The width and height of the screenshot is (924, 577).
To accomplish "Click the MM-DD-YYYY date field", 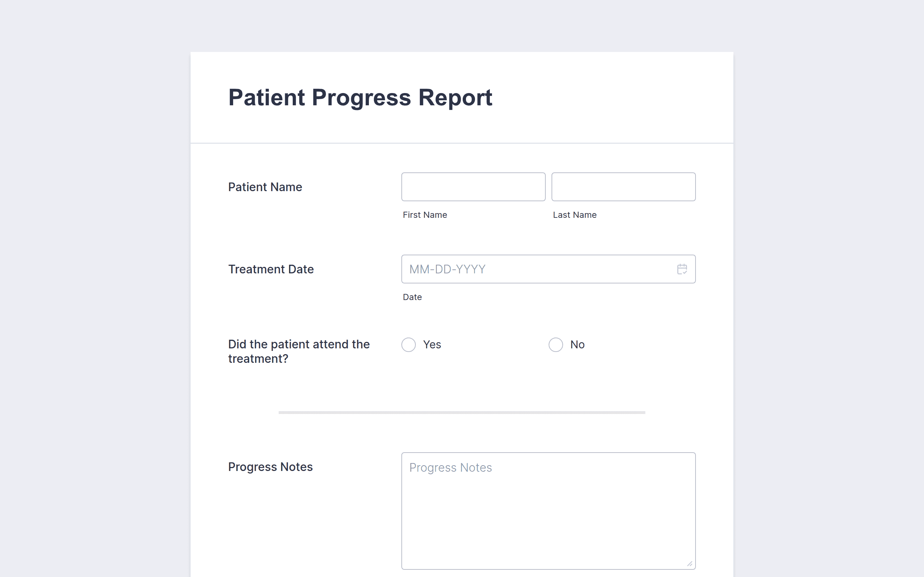I will point(548,269).
